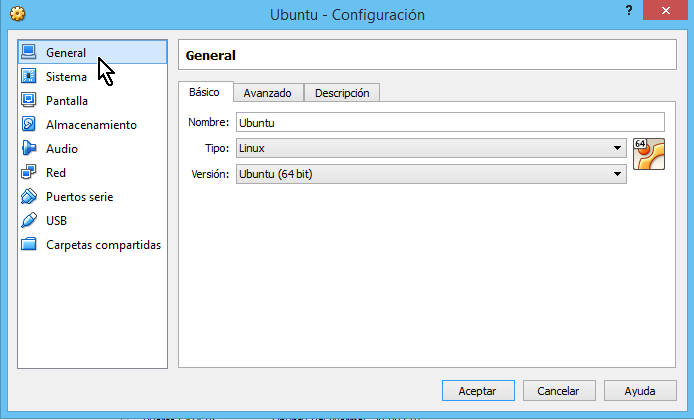Click the Nombre: field label
Image resolution: width=694 pixels, height=420 pixels.
tap(208, 122)
